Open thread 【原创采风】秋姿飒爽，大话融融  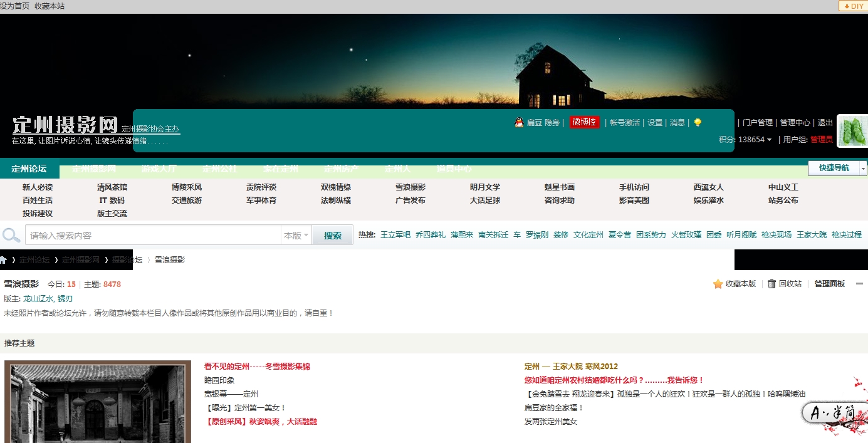261,422
